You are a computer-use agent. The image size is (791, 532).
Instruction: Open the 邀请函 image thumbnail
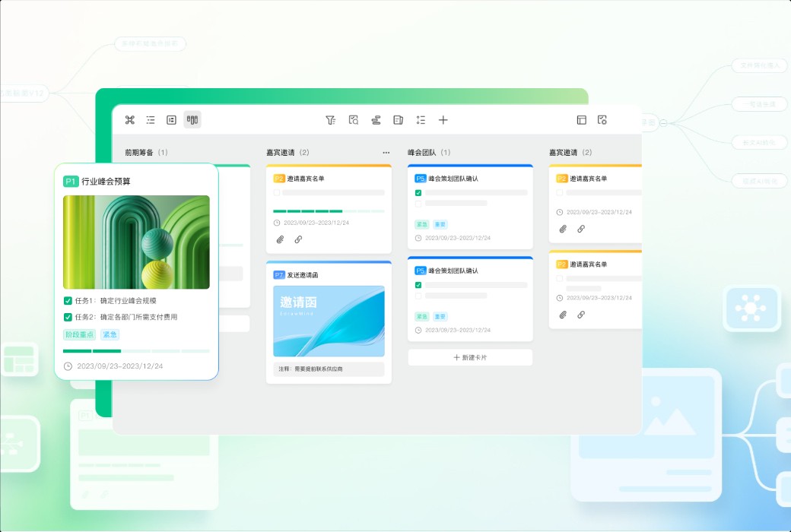pyautogui.click(x=329, y=321)
